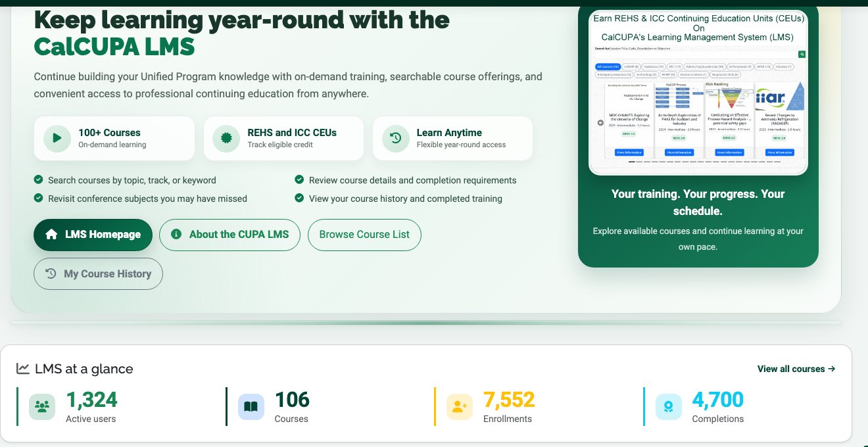
Task: Click the house icon in LMS Homepage
Action: click(51, 235)
